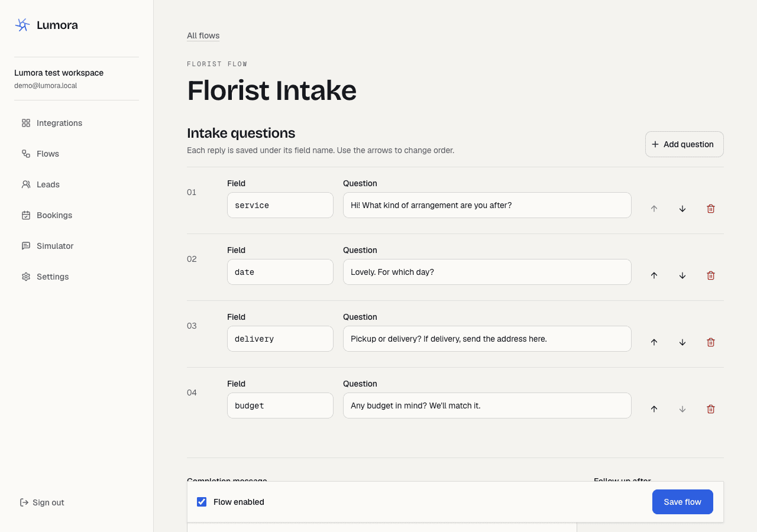Edit the 'Pickup or delivery?' question input
Image resolution: width=757 pixels, height=532 pixels.
(487, 339)
